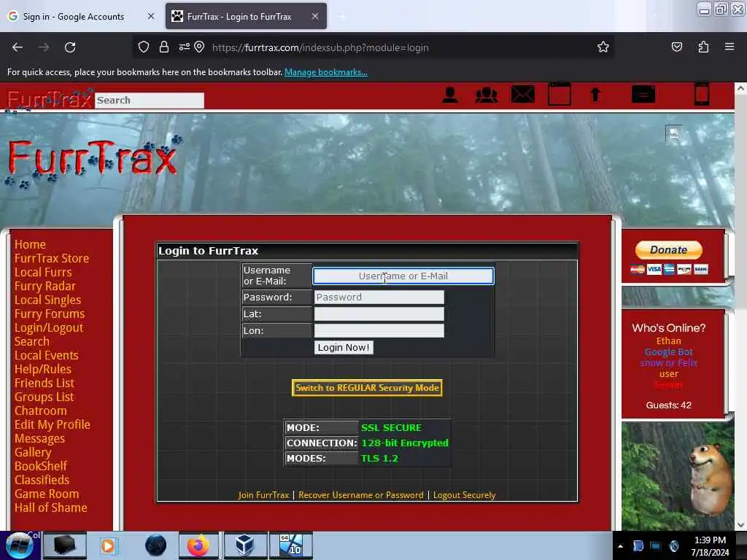
Task: Open the friends group icon in header
Action: coord(487,95)
